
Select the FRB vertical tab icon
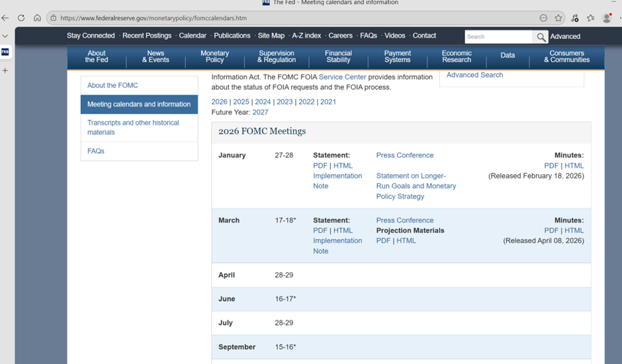tap(5, 52)
